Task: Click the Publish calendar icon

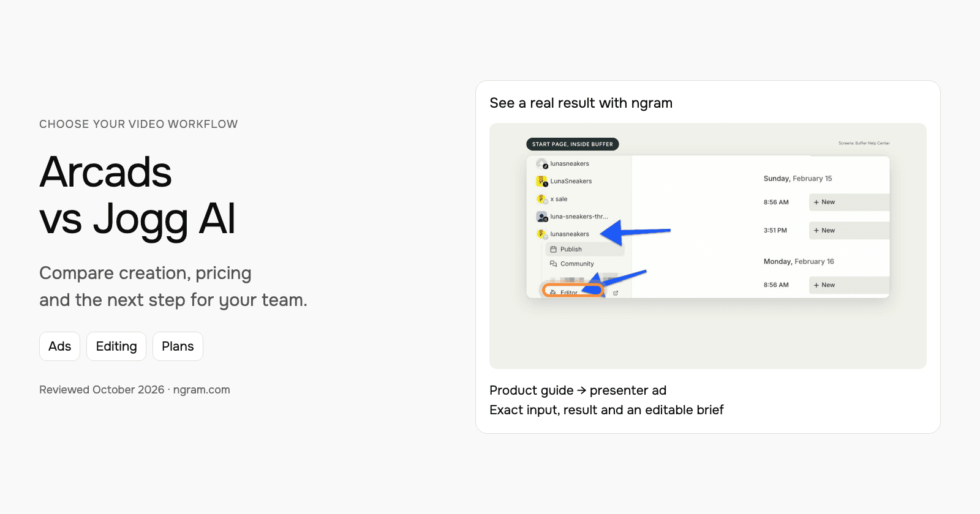Action: click(x=554, y=250)
